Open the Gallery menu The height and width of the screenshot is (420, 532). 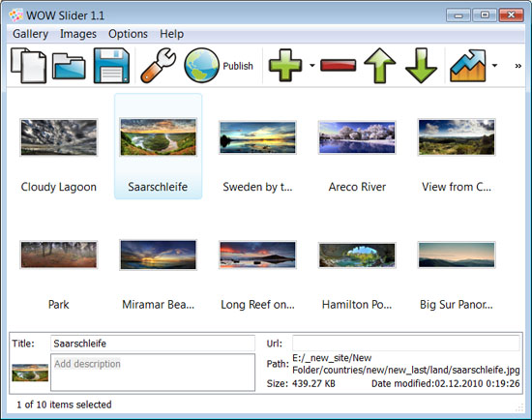point(30,34)
